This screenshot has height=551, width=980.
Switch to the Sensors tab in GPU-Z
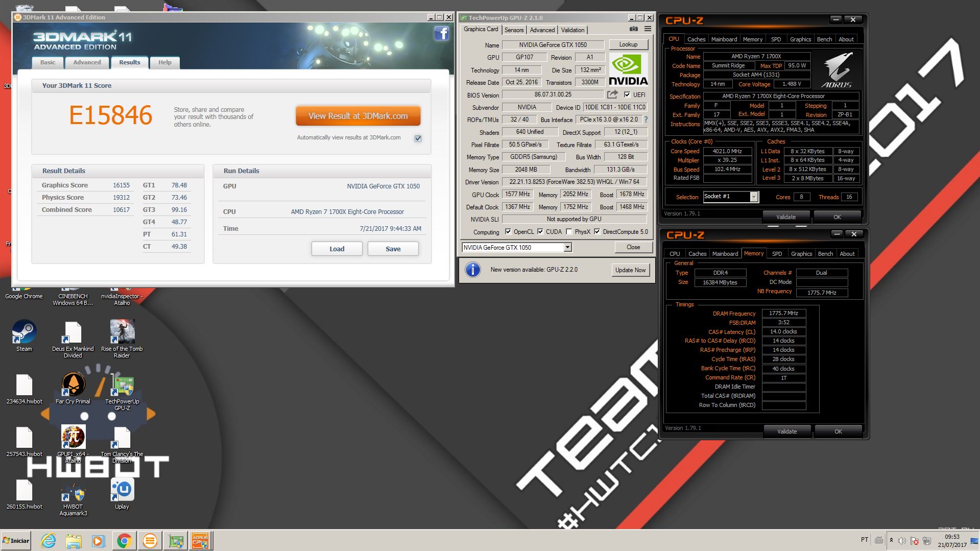tap(514, 30)
